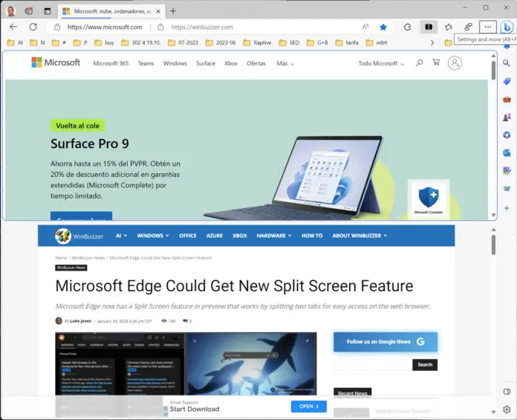This screenshot has width=517, height=420.
Task: Click the Microsoft site search icon
Action: [x=420, y=62]
